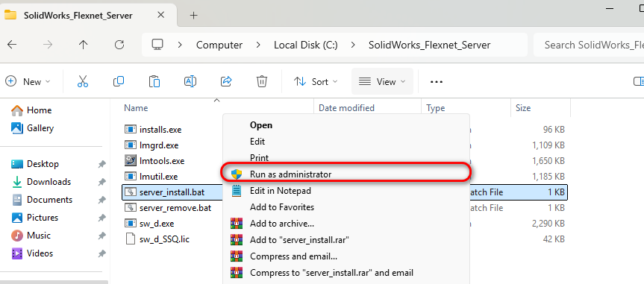
Task: Select the lmgrd.exe file name
Action: tap(159, 145)
